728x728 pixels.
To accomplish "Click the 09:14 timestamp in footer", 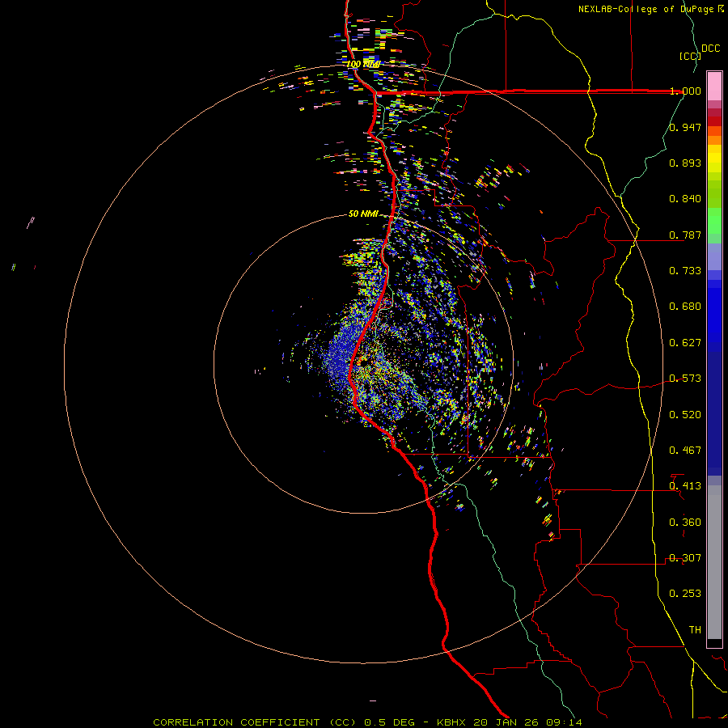I will click(x=565, y=722).
